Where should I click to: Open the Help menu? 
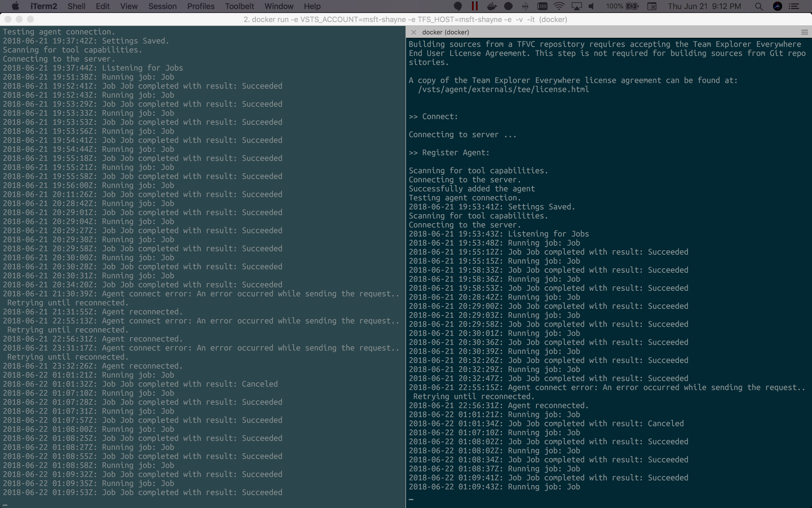tap(312, 6)
